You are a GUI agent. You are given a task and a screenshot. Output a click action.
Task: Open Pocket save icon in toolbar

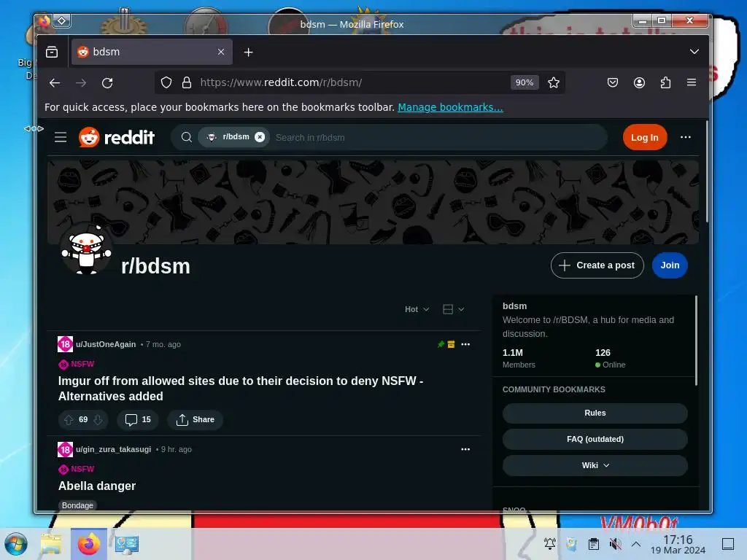(613, 82)
